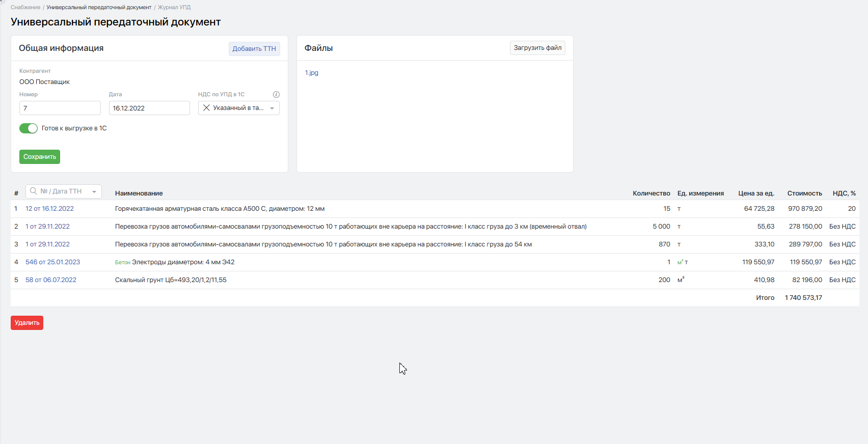The width and height of the screenshot is (868, 444).
Task: Delete the document with Удалить
Action: [27, 323]
